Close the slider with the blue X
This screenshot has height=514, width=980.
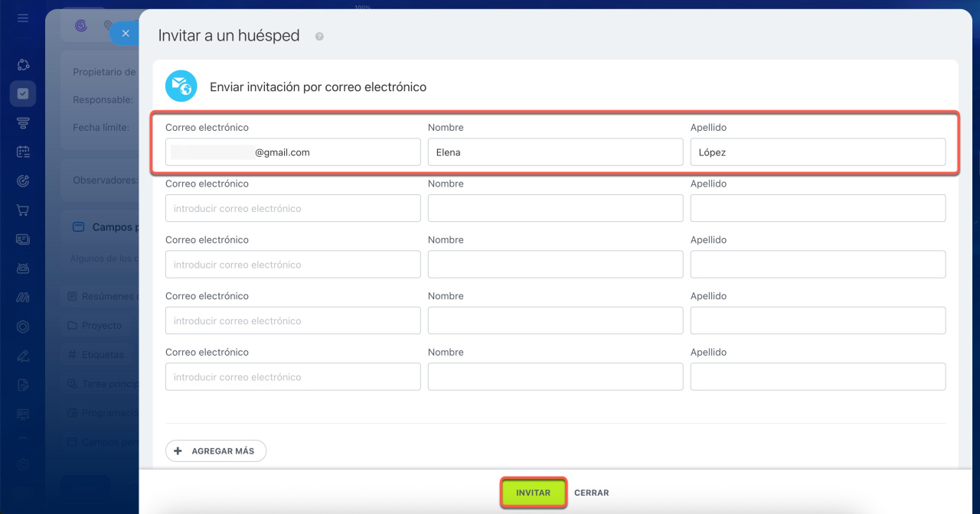click(x=126, y=33)
